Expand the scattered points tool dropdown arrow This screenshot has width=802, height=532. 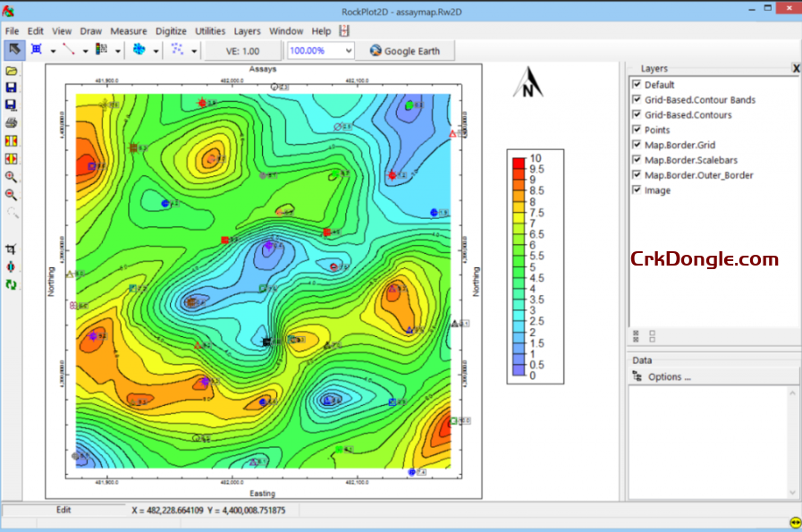pos(194,51)
